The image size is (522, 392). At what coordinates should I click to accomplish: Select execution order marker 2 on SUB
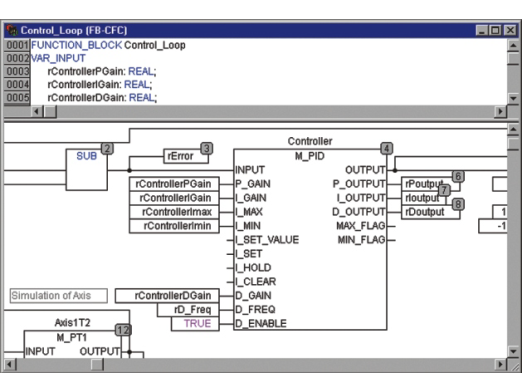(x=107, y=148)
